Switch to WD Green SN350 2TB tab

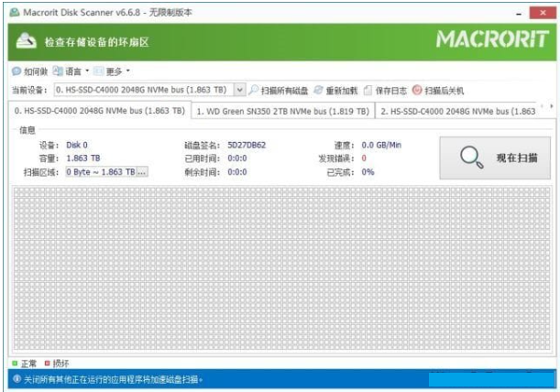point(283,112)
